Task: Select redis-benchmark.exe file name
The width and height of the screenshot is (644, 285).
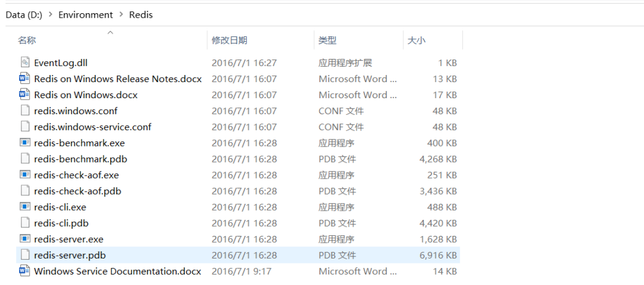Action: pos(79,143)
